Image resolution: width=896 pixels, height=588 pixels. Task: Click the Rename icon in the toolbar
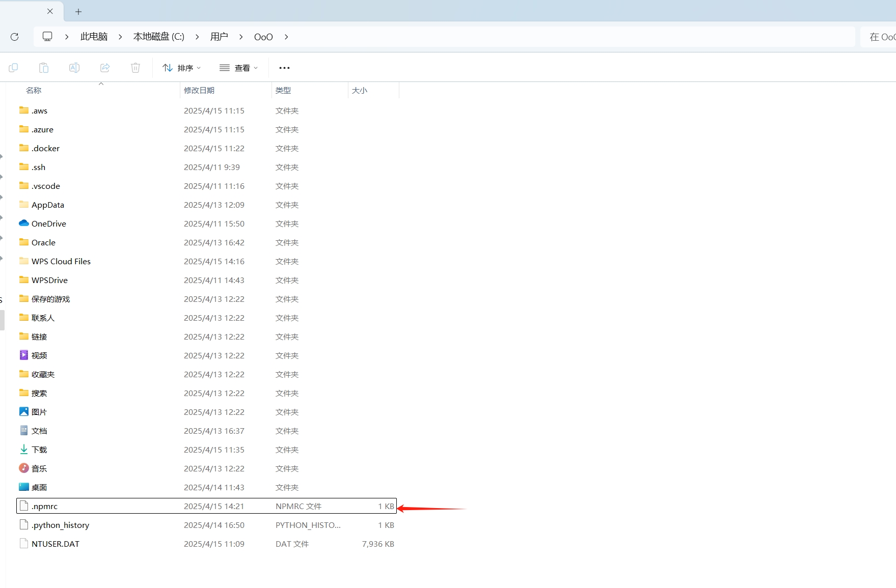click(74, 68)
